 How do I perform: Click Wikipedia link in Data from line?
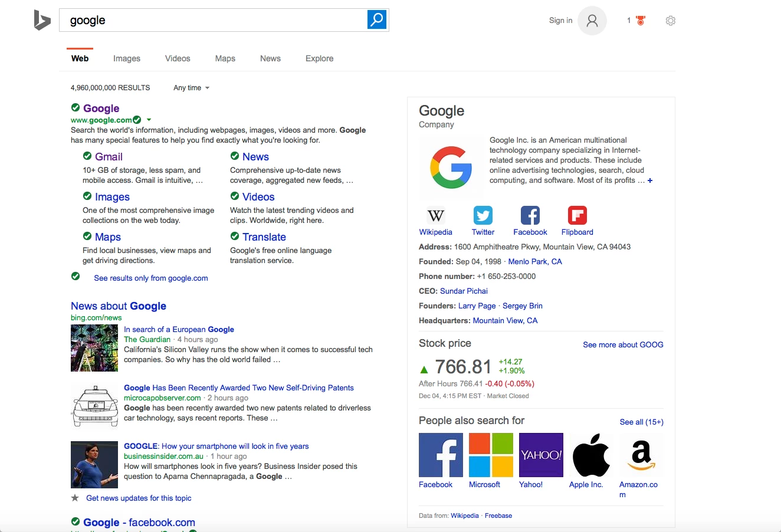click(465, 515)
